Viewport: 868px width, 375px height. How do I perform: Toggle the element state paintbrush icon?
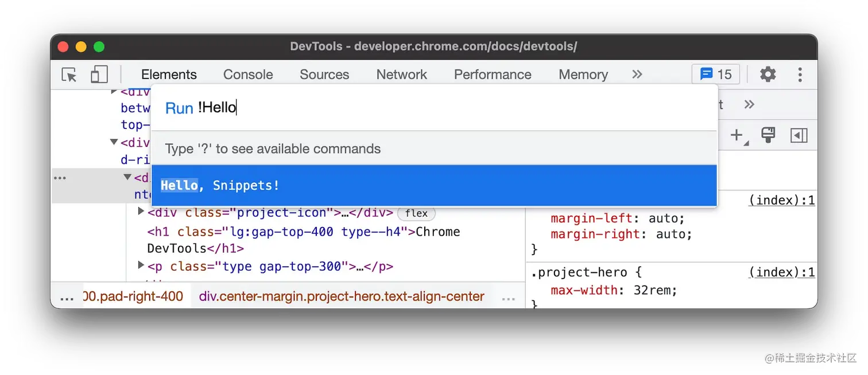click(768, 135)
